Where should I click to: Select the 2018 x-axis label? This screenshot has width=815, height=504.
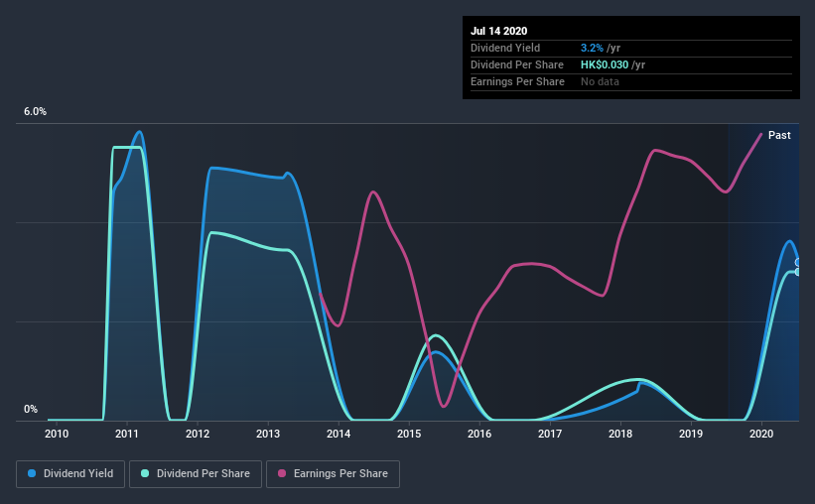pos(620,434)
